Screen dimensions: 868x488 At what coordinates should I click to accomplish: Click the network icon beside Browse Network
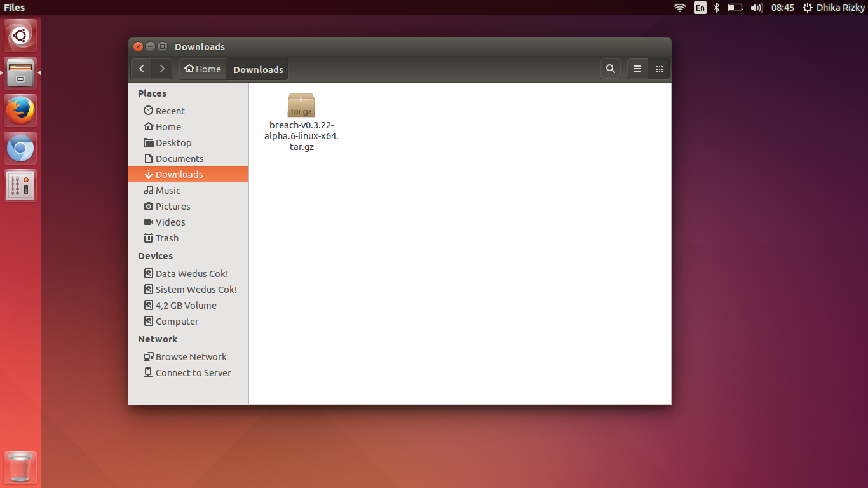(x=149, y=356)
